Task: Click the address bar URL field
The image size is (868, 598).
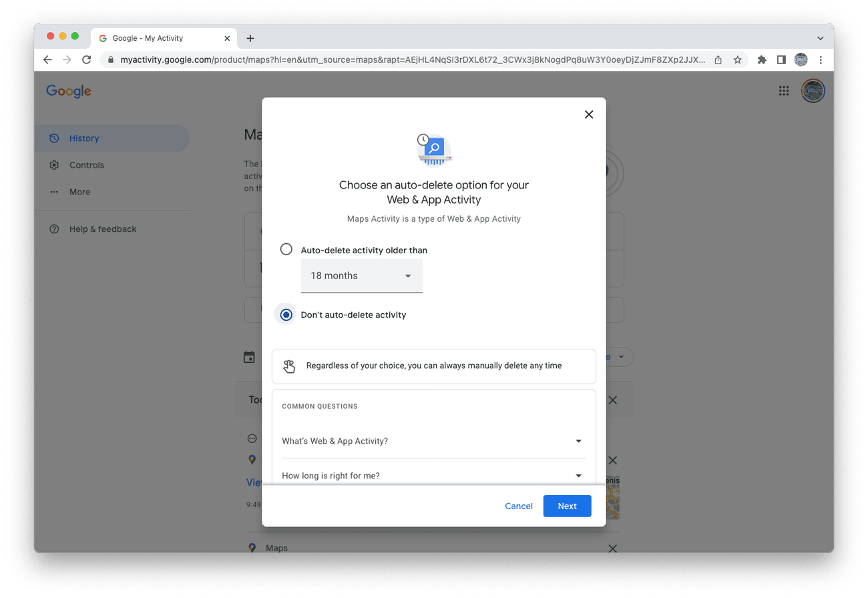Action: (x=412, y=60)
